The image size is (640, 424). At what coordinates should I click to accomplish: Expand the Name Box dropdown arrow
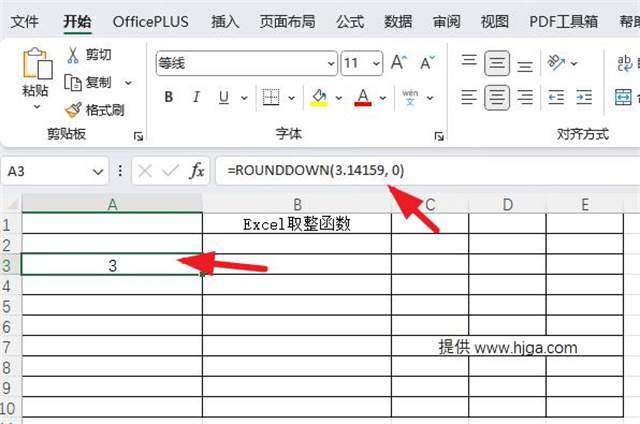[98, 172]
